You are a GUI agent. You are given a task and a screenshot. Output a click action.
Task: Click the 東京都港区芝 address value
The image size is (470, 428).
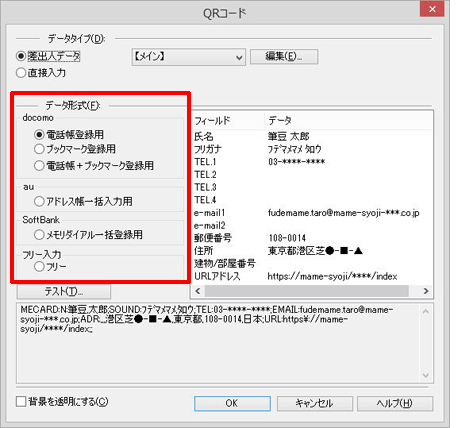315,251
